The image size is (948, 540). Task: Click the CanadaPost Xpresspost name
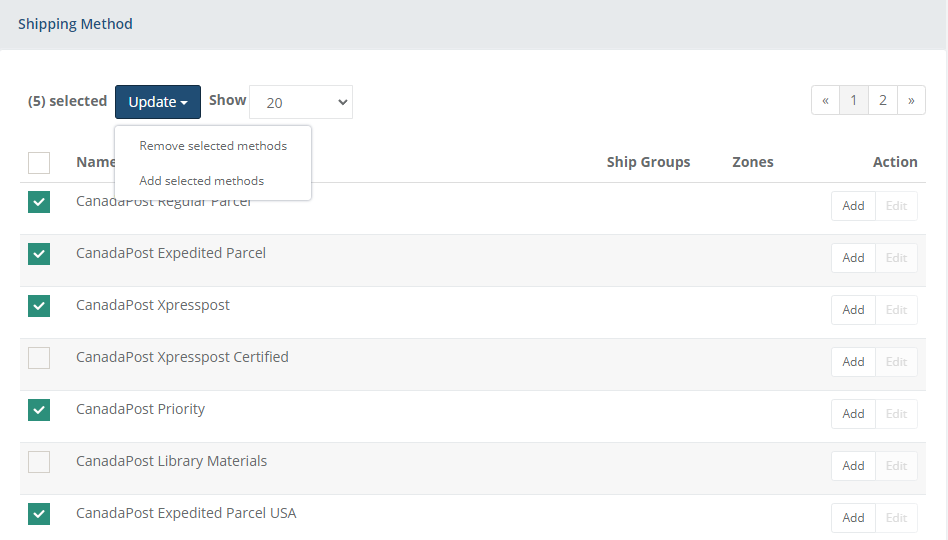[152, 305]
